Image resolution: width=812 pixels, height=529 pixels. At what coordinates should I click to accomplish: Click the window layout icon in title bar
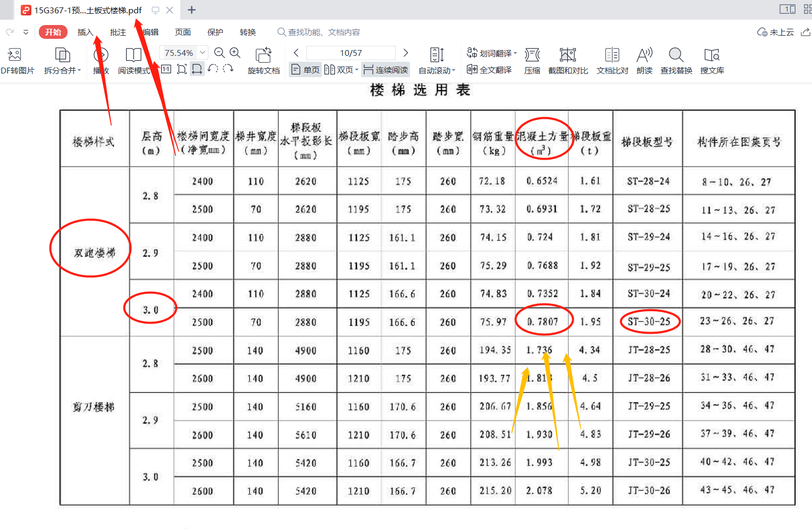point(788,9)
